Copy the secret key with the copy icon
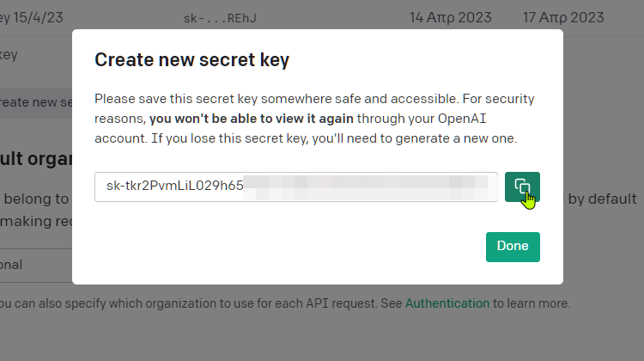Screen dimensions: 644x361 [522, 187]
